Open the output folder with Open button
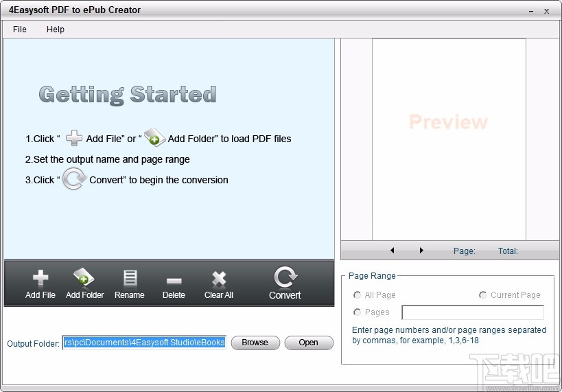 pyautogui.click(x=309, y=343)
